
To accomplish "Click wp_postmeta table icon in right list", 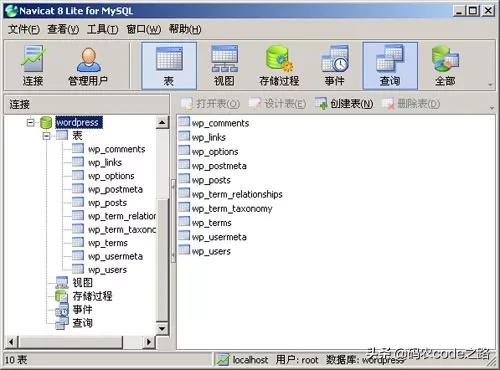I will coord(184,164).
